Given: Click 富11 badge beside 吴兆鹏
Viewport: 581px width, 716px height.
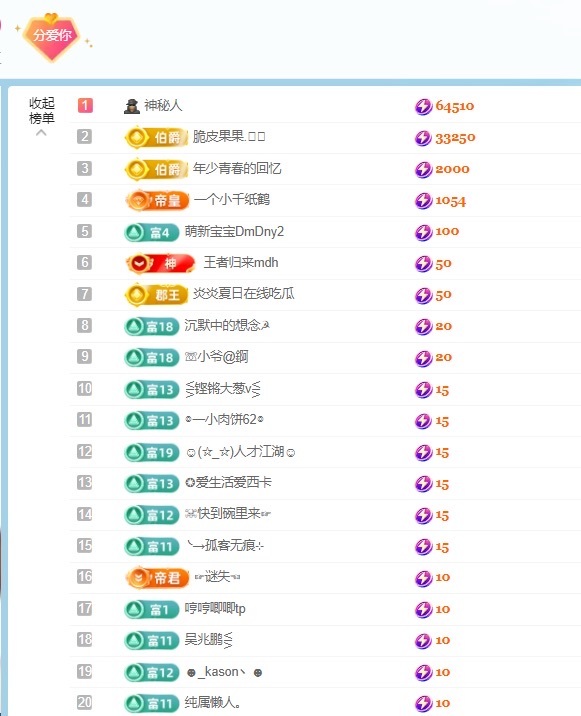Looking at the screenshot, I should pyautogui.click(x=152, y=641).
